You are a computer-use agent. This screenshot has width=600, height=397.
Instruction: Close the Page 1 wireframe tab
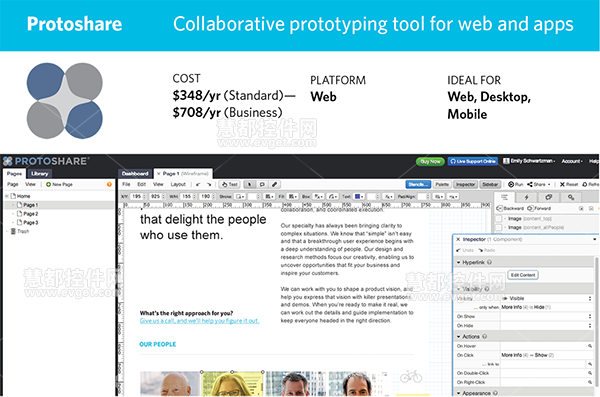159,174
